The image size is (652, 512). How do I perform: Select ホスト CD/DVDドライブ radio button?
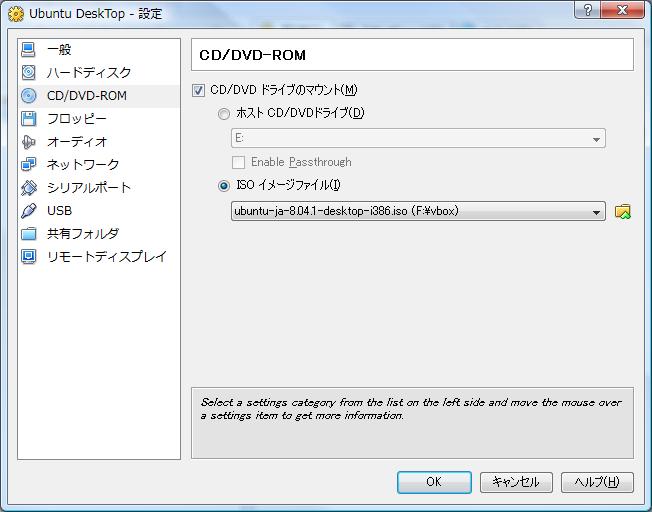tap(224, 114)
